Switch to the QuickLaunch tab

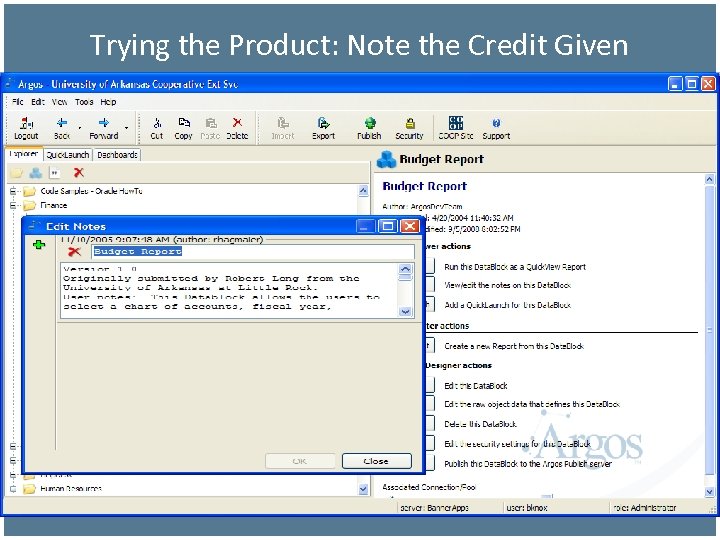tap(68, 155)
